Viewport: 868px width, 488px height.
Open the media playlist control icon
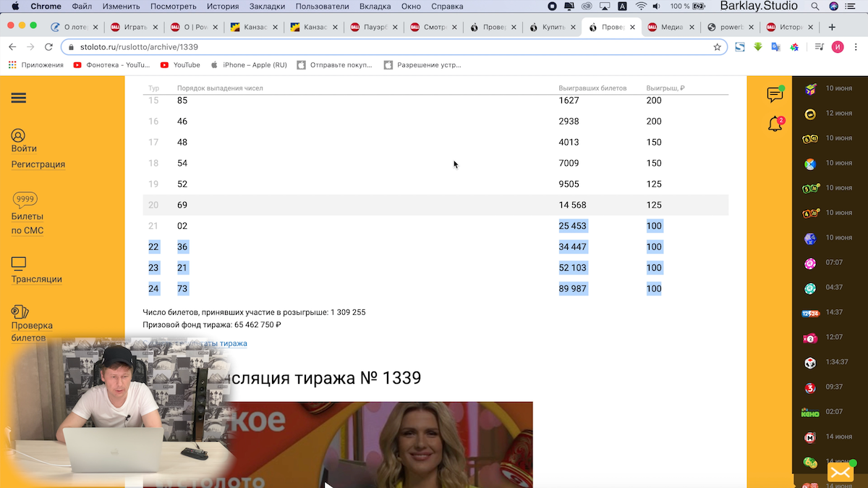click(x=819, y=47)
